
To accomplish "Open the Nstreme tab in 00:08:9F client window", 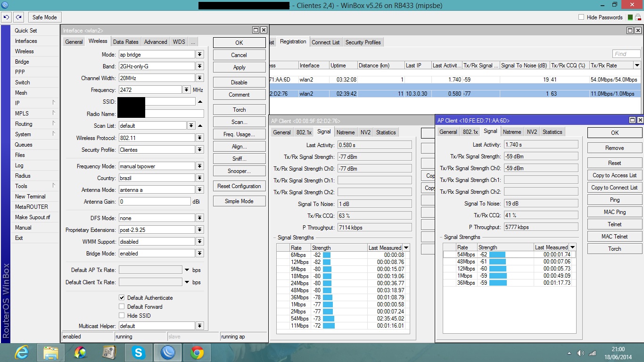I will point(346,132).
